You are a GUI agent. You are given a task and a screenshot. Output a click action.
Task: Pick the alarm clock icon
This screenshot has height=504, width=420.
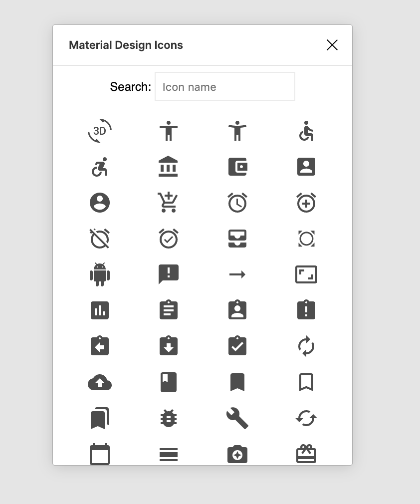pos(237,203)
